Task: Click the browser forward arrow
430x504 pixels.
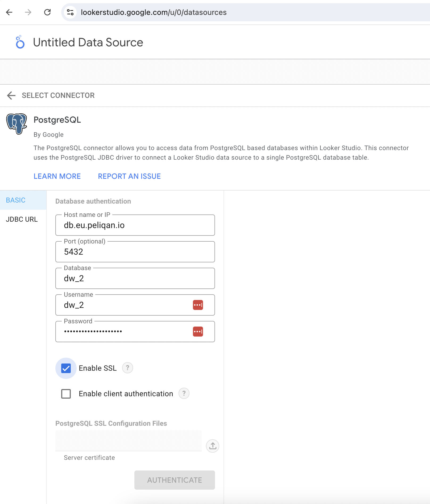Action: (x=28, y=12)
